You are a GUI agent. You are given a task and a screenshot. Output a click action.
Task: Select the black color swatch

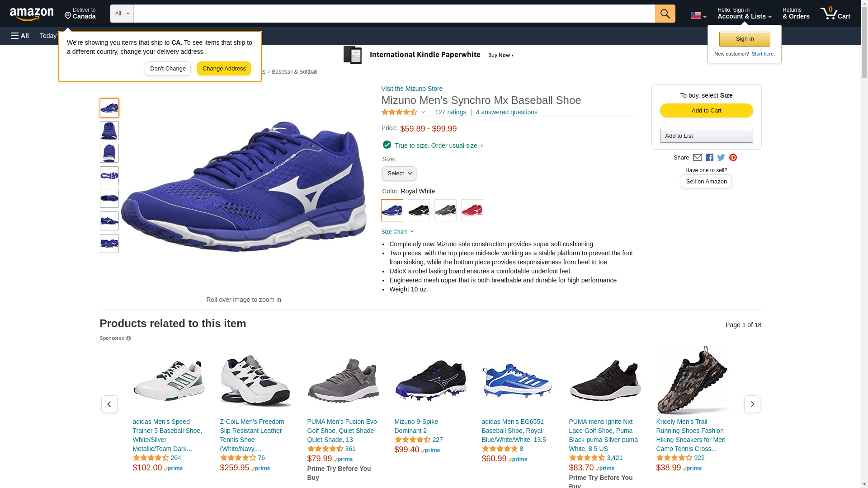click(419, 211)
